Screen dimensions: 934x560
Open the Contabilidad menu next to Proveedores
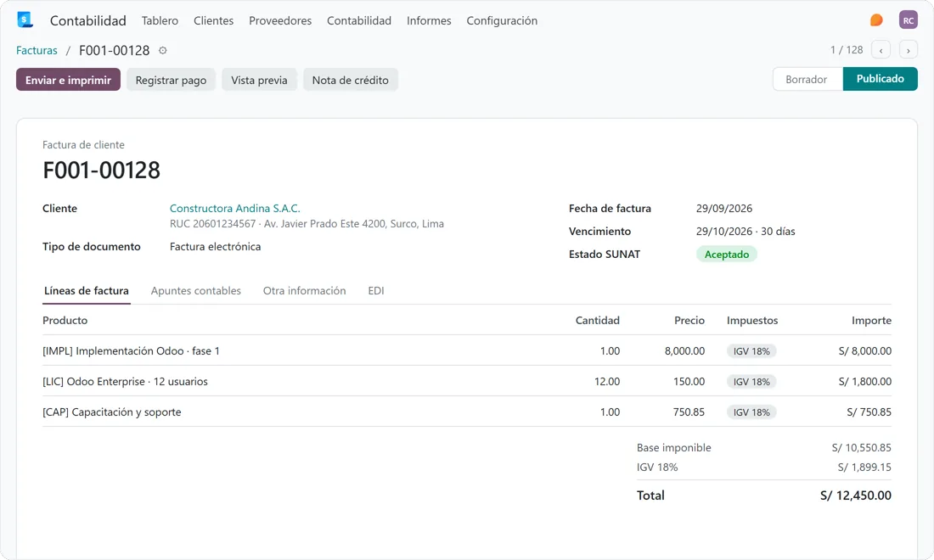point(358,21)
